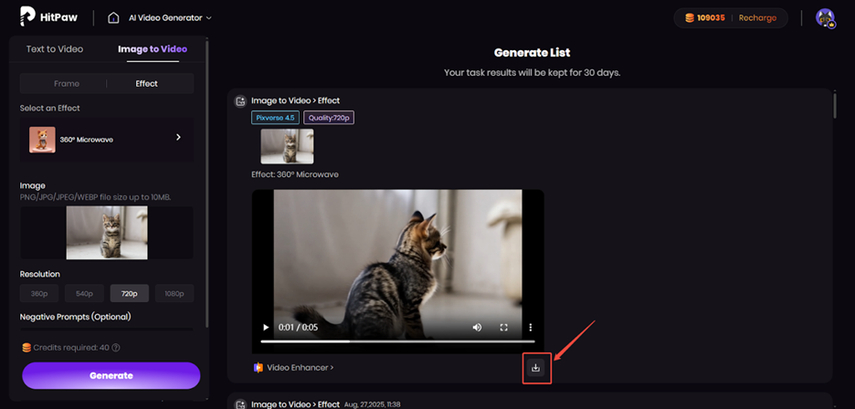Select 360p resolution option
This screenshot has height=409, width=855.
pos(40,293)
